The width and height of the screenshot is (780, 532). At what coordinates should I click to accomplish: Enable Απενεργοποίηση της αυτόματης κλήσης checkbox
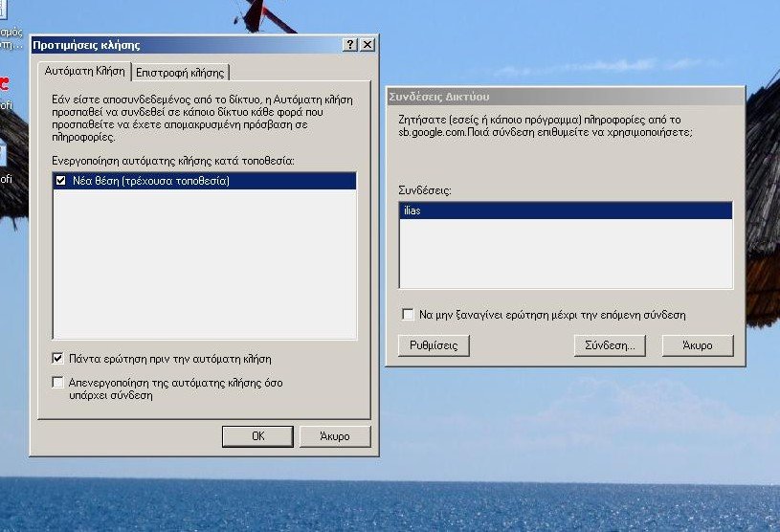tap(59, 383)
